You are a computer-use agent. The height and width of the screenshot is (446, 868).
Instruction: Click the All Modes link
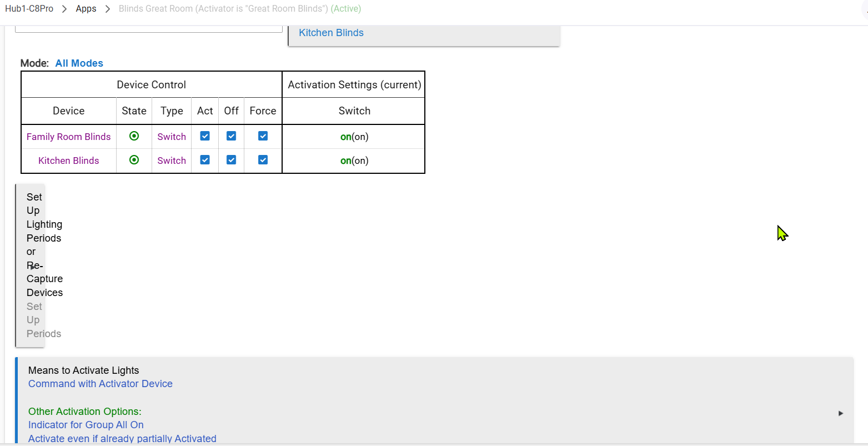point(79,63)
